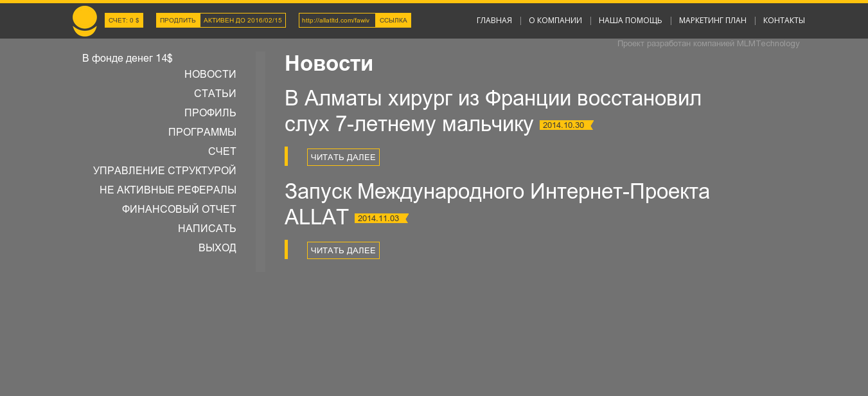Open the ALLAT project launch headline

coord(497,204)
